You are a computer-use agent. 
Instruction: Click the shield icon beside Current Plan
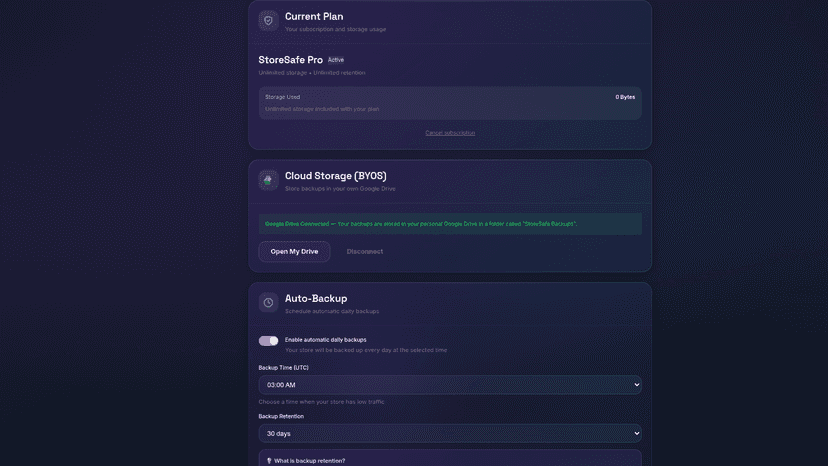(x=268, y=21)
